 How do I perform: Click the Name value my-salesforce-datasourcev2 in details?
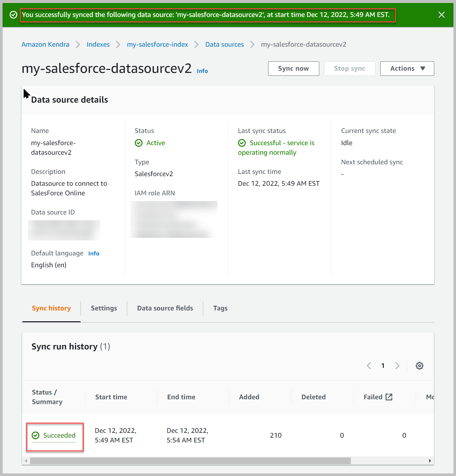53,148
